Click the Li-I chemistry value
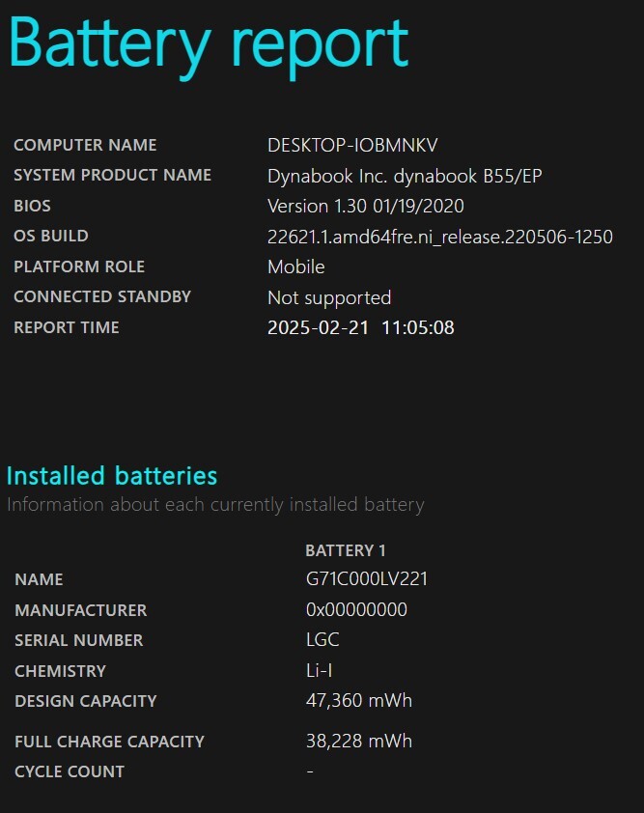 (x=319, y=671)
